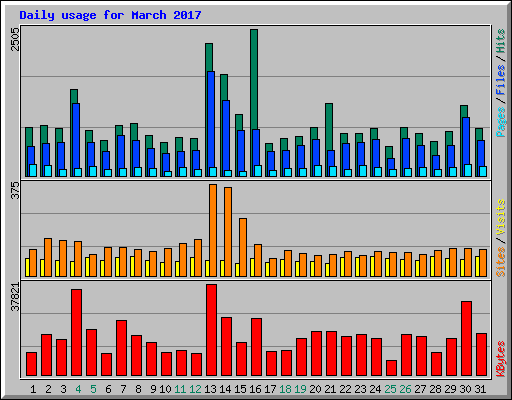Select the red KBytes bar for day 16
The height and width of the screenshot is (400, 512).
coord(256,347)
